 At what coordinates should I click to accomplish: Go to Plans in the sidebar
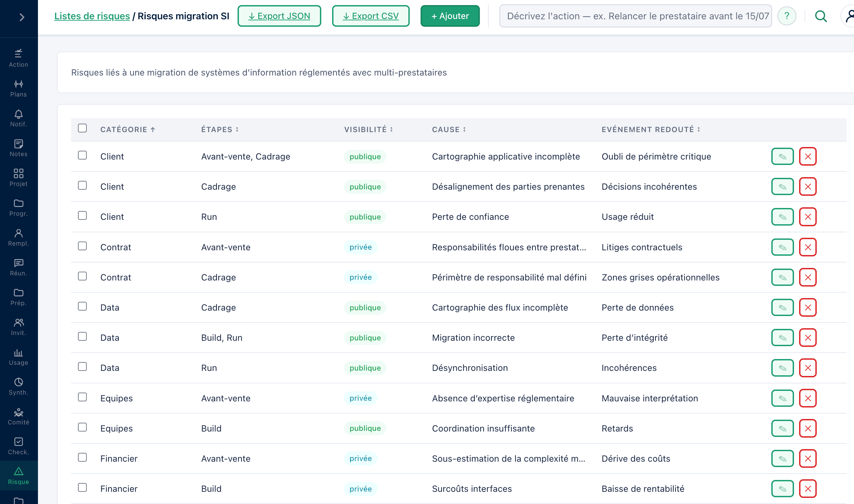(x=19, y=88)
